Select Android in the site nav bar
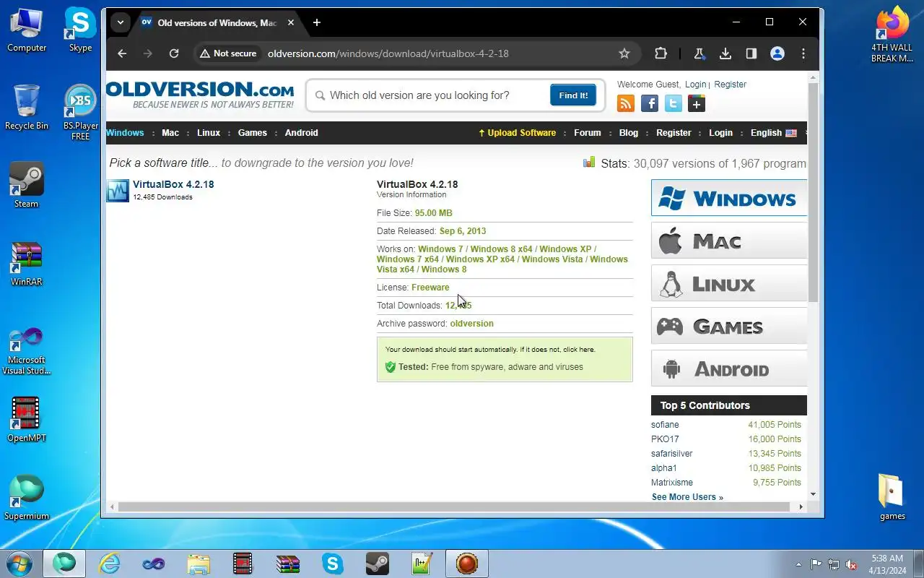Image resolution: width=924 pixels, height=578 pixels. point(302,133)
